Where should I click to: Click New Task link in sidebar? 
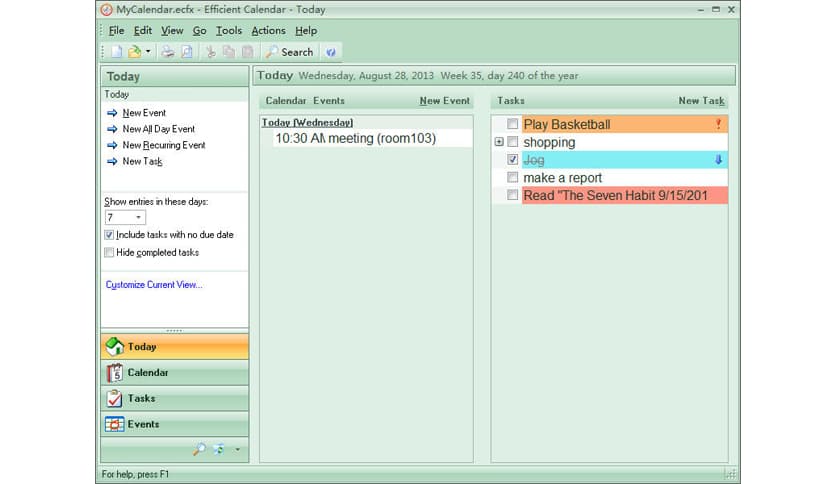coord(142,161)
